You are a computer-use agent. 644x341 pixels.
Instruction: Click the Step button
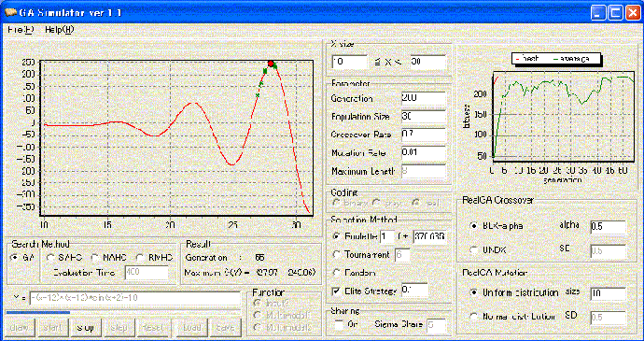coord(119,328)
